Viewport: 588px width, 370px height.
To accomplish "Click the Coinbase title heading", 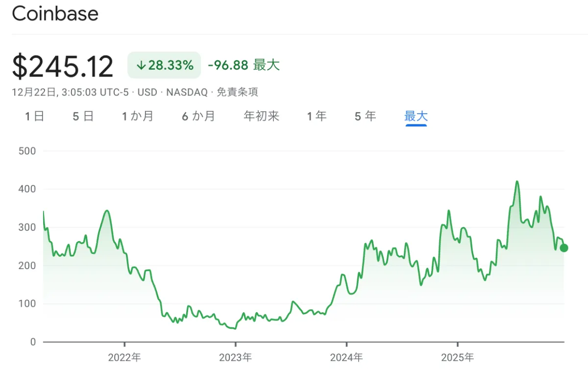I will [55, 14].
